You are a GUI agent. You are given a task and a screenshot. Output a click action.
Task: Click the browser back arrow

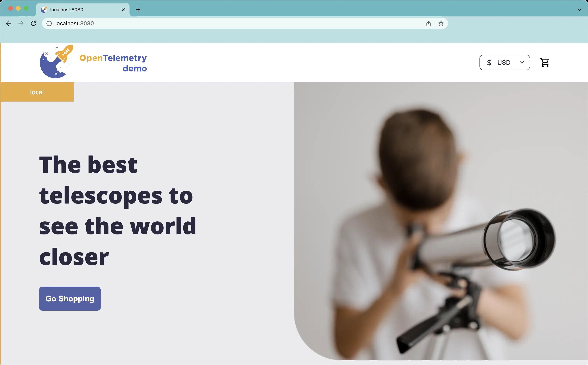pyautogui.click(x=9, y=23)
